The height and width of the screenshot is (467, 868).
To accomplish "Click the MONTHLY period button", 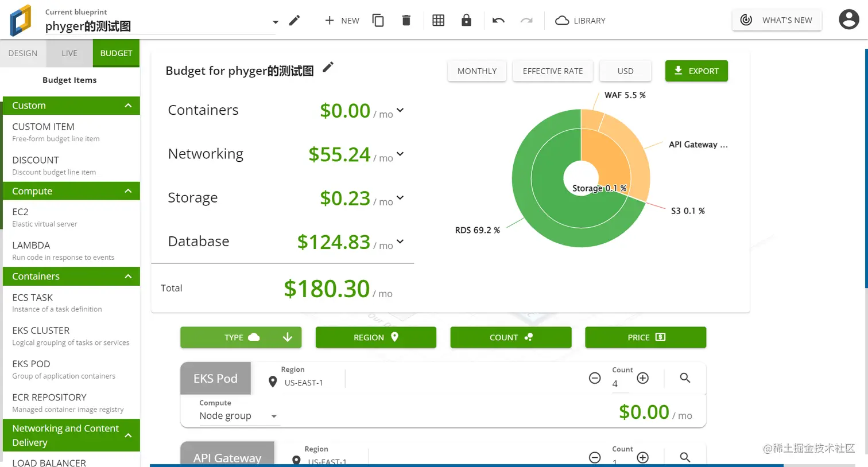I will (477, 71).
